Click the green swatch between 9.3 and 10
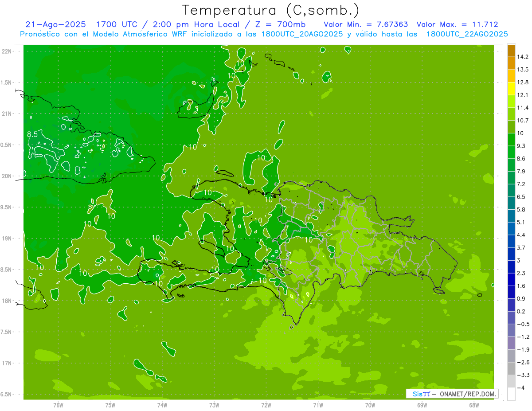Viewport: 532px width, 411px height. pos(511,140)
